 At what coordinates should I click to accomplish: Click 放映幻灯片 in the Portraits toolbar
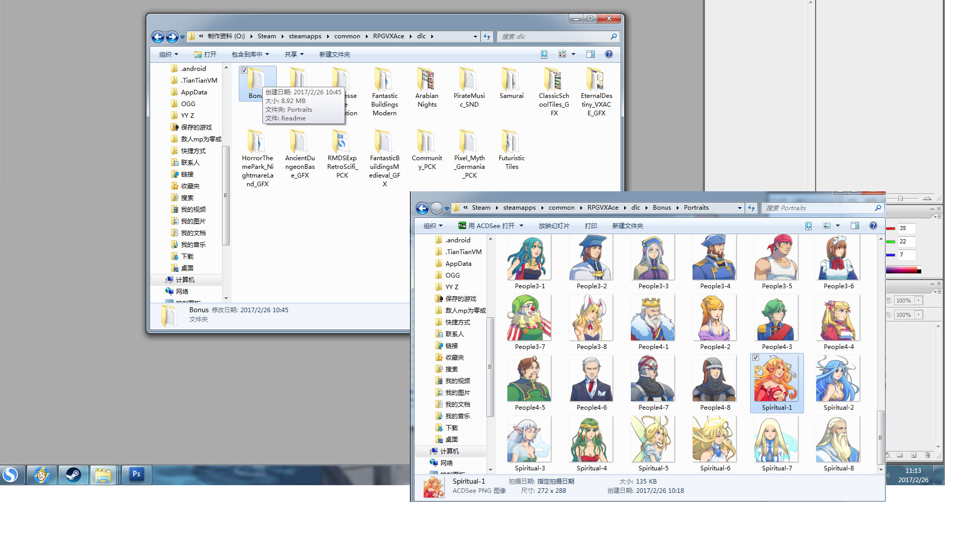554,226
